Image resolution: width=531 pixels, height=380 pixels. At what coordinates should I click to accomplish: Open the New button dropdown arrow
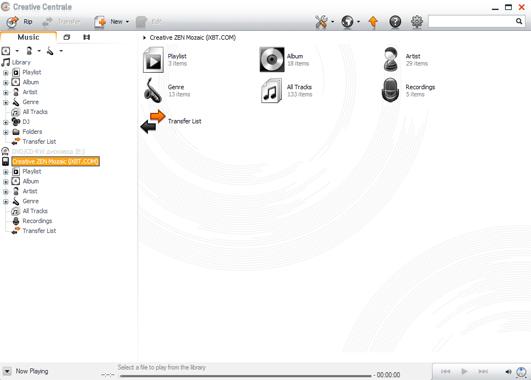point(127,22)
